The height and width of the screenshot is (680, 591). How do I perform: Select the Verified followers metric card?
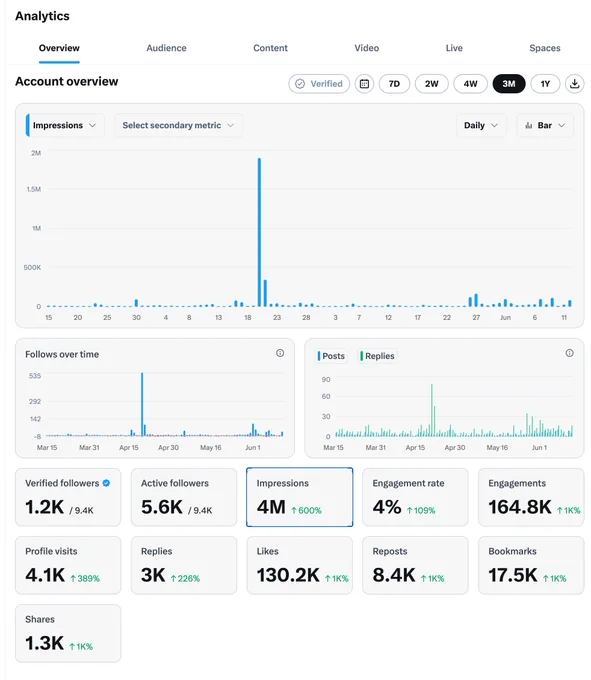click(68, 497)
